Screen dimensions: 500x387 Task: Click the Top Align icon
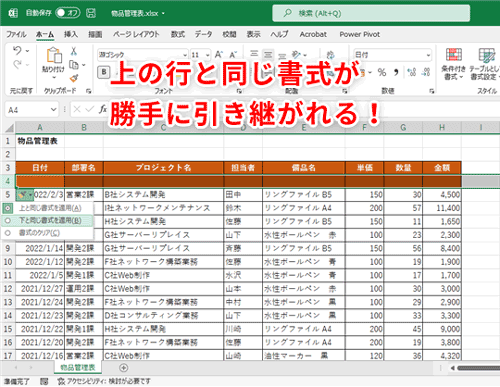pyautogui.click(x=254, y=54)
